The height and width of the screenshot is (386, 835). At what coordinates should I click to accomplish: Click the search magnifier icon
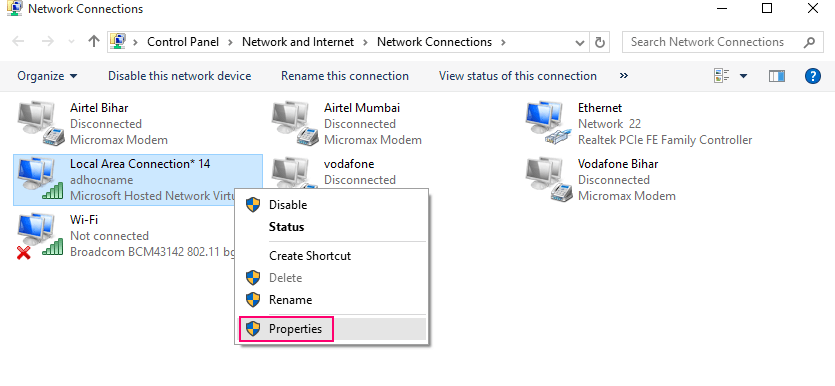click(809, 42)
